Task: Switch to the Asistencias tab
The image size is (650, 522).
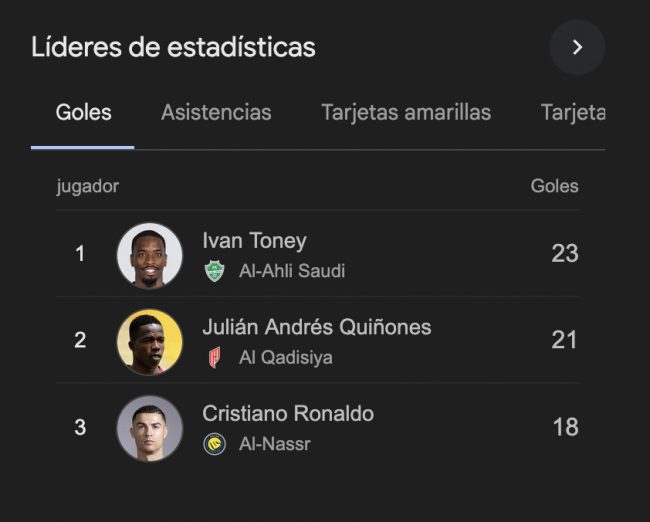Action: pos(216,112)
